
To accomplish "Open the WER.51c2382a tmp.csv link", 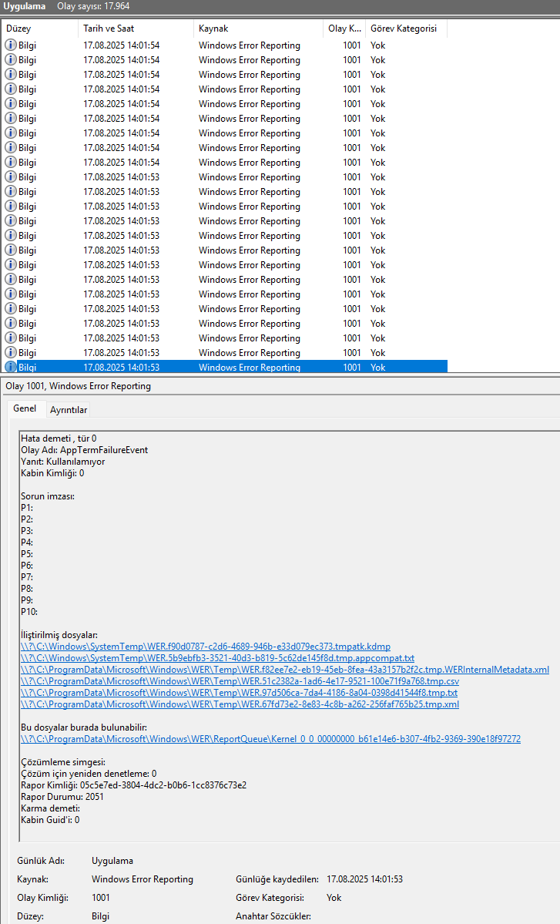I will (x=240, y=680).
